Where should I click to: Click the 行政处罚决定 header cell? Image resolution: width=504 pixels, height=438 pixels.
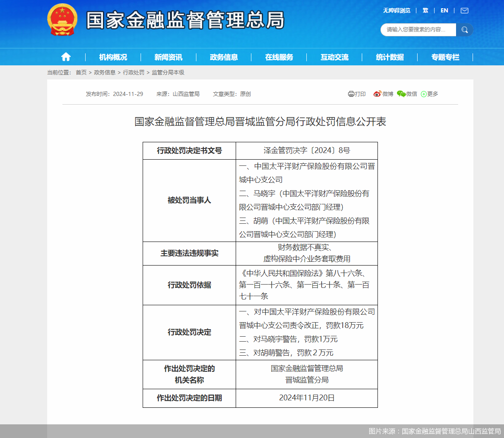(189, 332)
